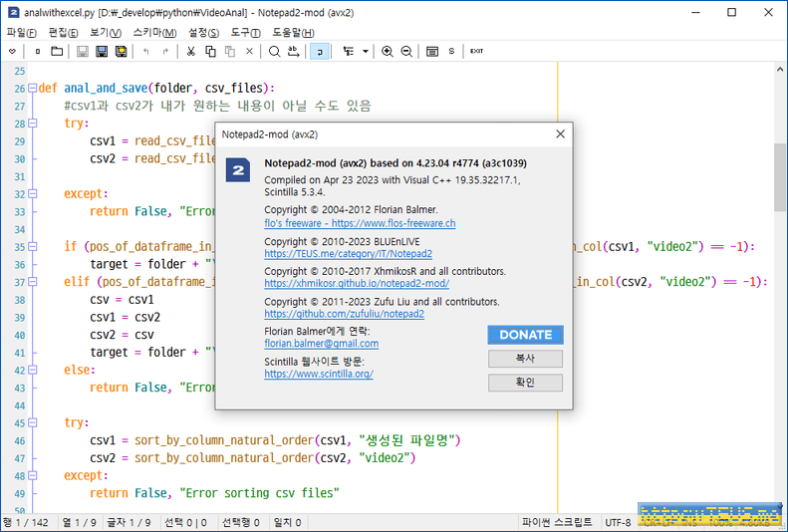Screen dimensions: 788x532
Task: Click the 열 1 / 9 status bar entry
Action: click(80, 523)
